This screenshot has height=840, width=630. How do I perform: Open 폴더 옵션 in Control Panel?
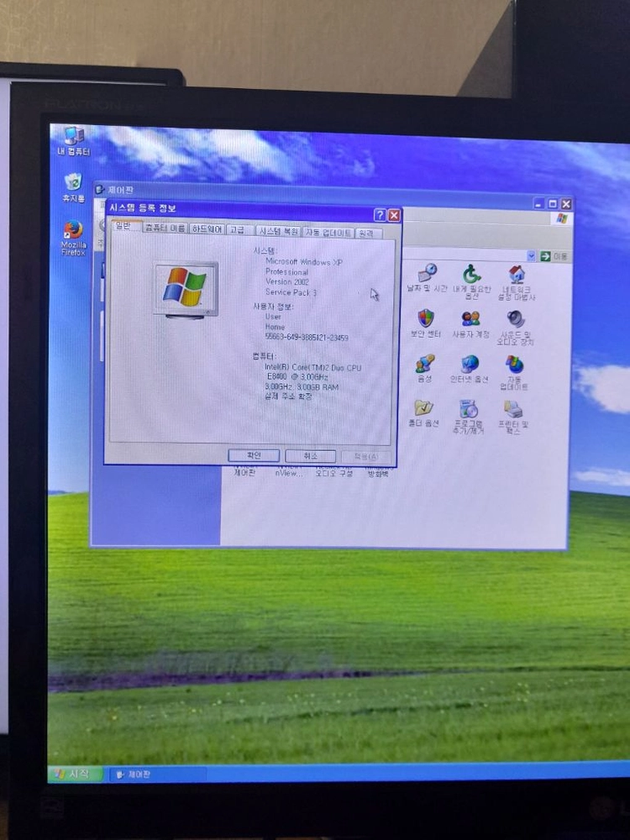pos(423,413)
